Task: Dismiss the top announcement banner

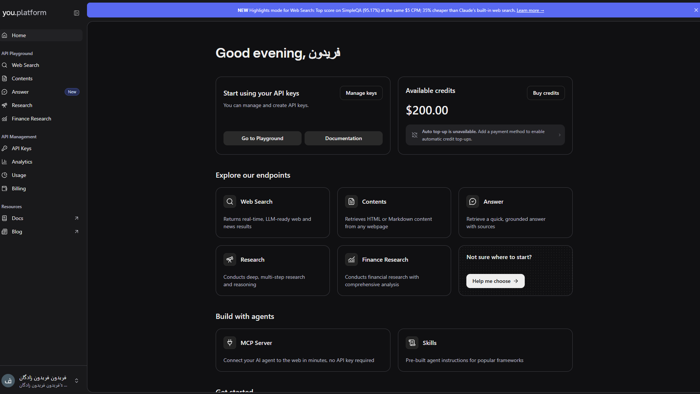Action: (x=696, y=10)
